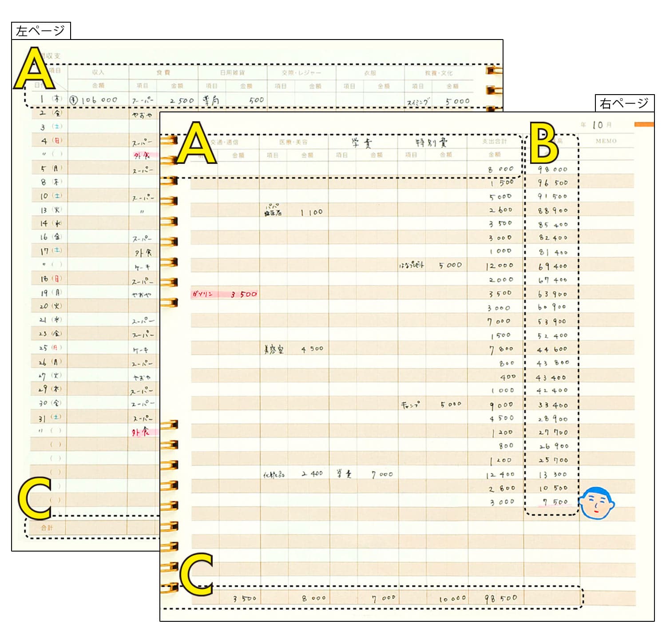Click the handwritten 学費 column heading
The height and width of the screenshot is (644, 666).
[362, 143]
